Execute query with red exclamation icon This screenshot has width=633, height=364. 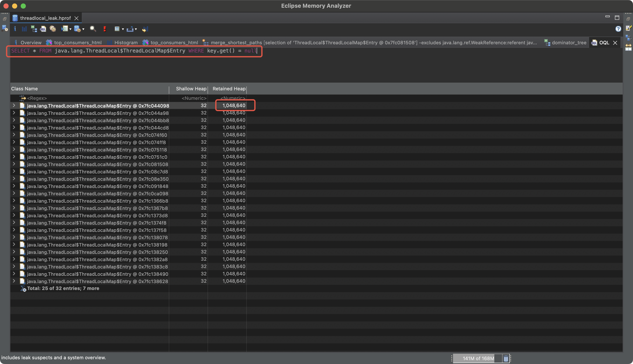pos(105,29)
